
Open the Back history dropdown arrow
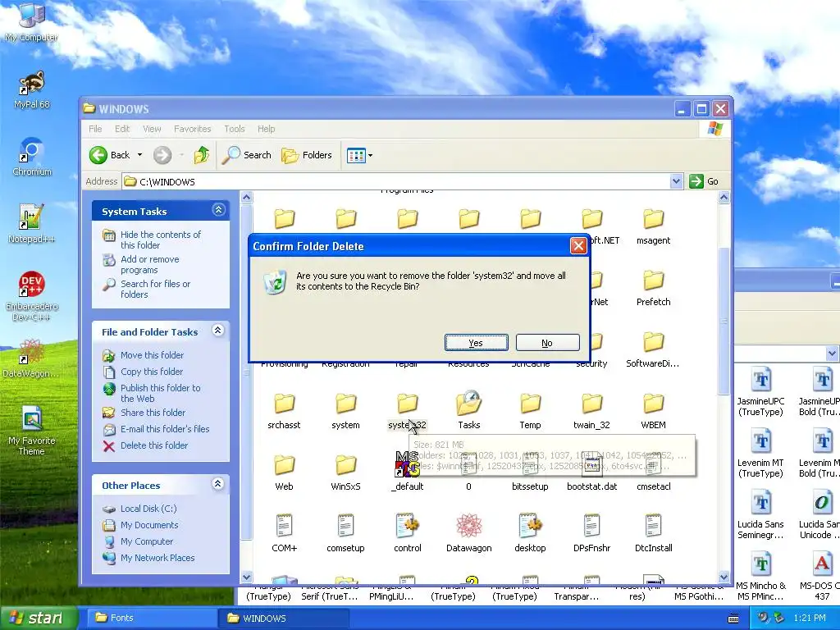click(139, 155)
